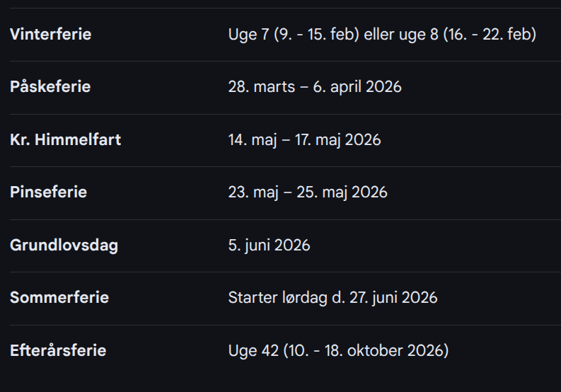Click the "Uge 7 (9. - 15. feb)" text
The height and width of the screenshot is (392, 561).
tap(294, 34)
